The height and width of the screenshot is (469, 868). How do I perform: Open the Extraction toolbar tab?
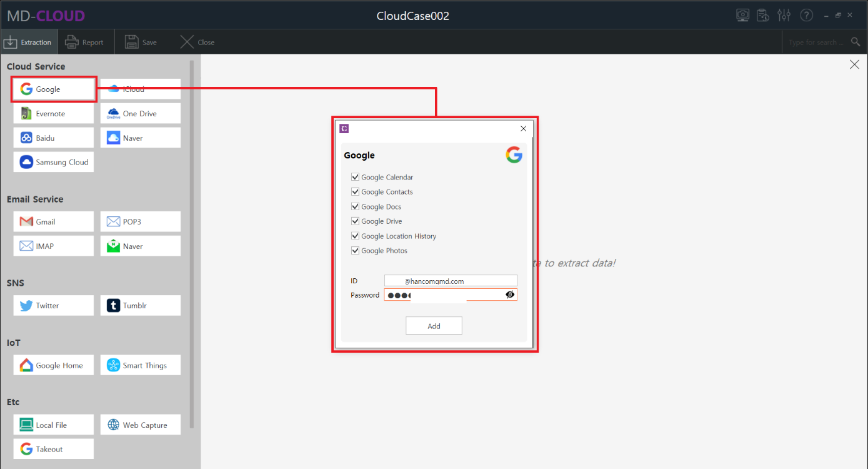[29, 42]
